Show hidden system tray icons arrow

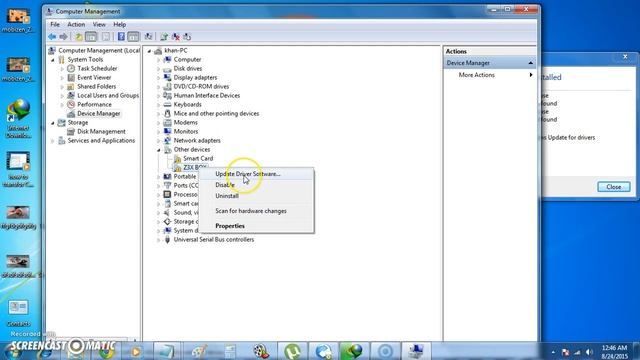click(553, 352)
